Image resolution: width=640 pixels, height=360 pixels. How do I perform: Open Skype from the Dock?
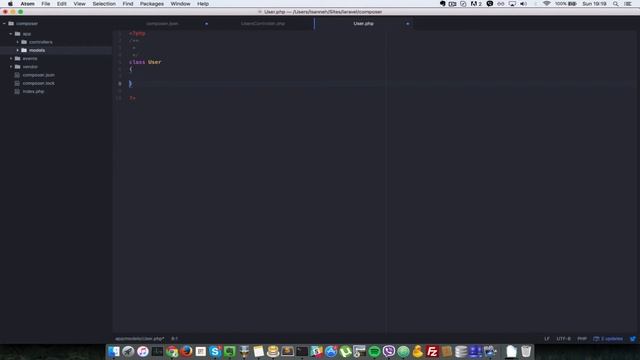[x=215, y=351]
